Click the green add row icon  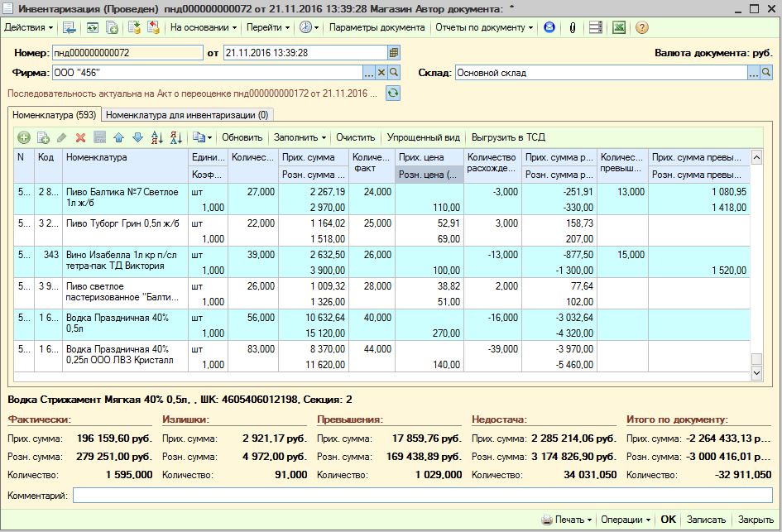click(23, 137)
